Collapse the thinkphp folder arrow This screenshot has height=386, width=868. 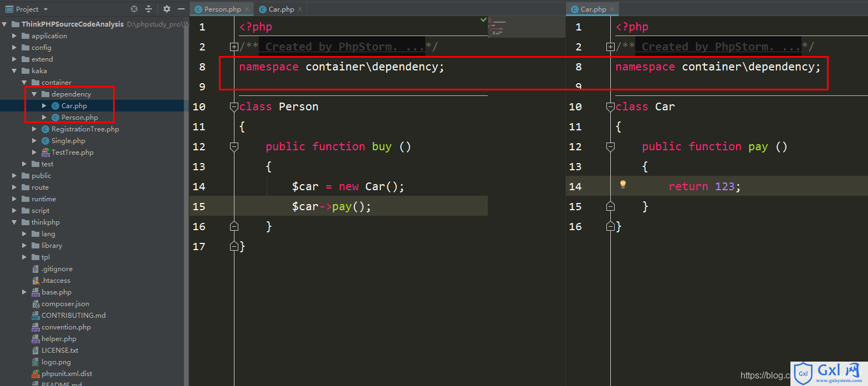tap(15, 222)
